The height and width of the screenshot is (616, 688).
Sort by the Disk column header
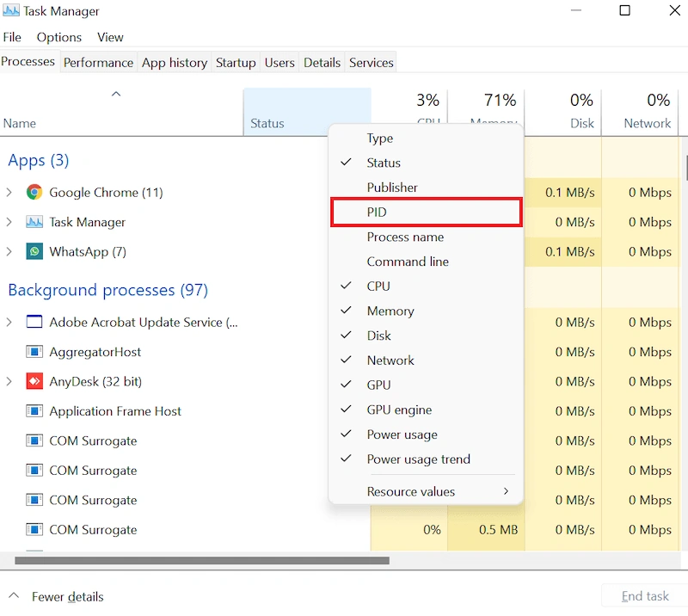(562, 112)
